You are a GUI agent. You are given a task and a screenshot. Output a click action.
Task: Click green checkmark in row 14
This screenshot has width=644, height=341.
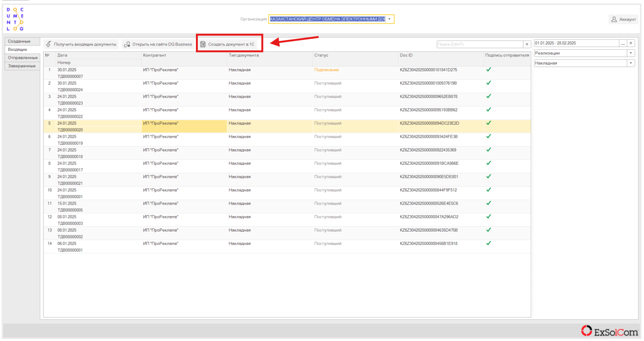tap(489, 243)
